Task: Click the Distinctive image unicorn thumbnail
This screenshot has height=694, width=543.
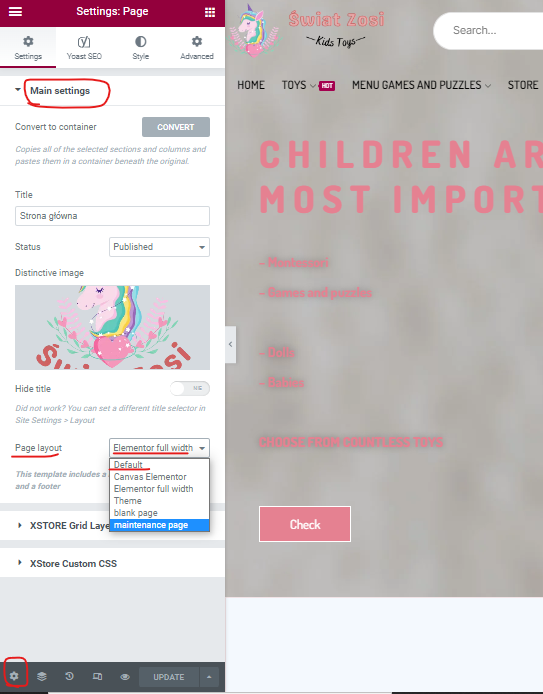Action: pos(112,328)
